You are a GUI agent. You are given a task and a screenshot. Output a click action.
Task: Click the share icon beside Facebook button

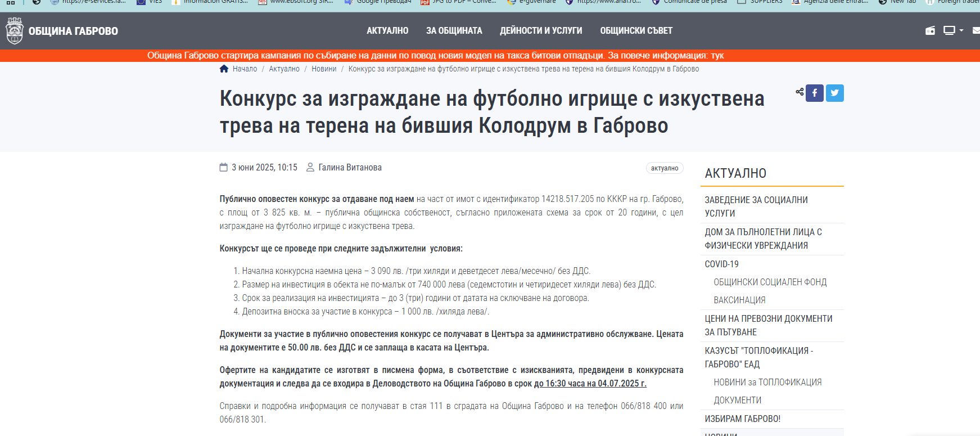(800, 92)
